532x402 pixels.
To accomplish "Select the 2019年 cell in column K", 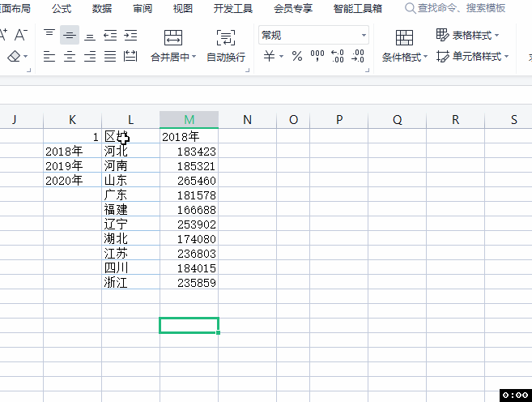I will tap(72, 165).
